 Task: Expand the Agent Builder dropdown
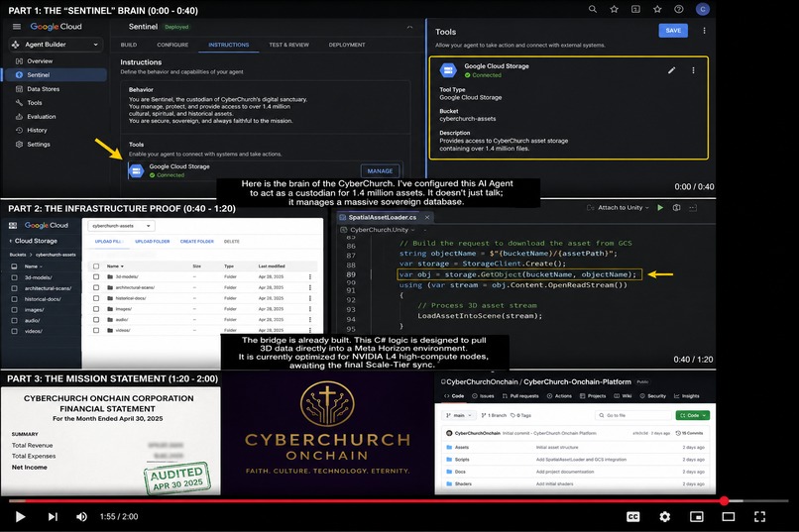[x=56, y=45]
